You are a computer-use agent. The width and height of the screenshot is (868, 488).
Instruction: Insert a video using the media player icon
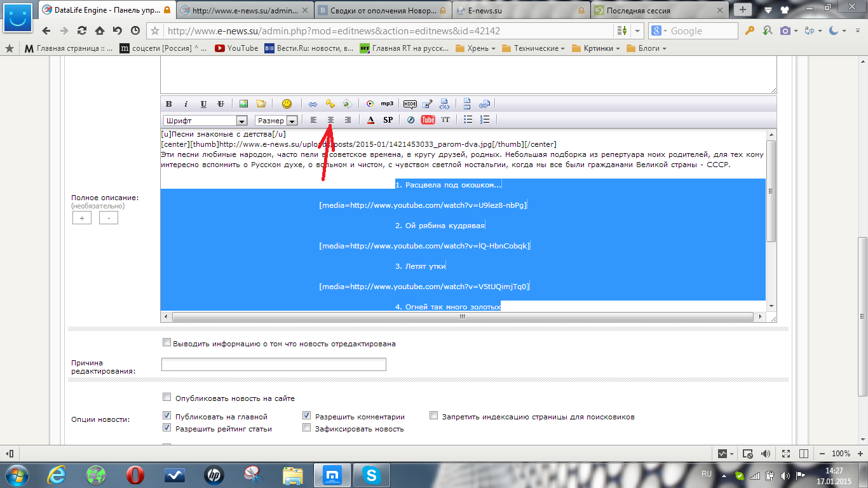(370, 104)
